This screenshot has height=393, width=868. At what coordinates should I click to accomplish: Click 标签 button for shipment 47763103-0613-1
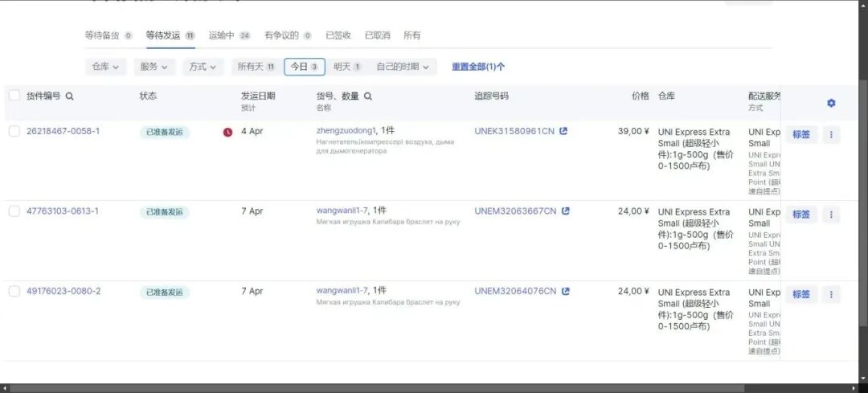(801, 215)
